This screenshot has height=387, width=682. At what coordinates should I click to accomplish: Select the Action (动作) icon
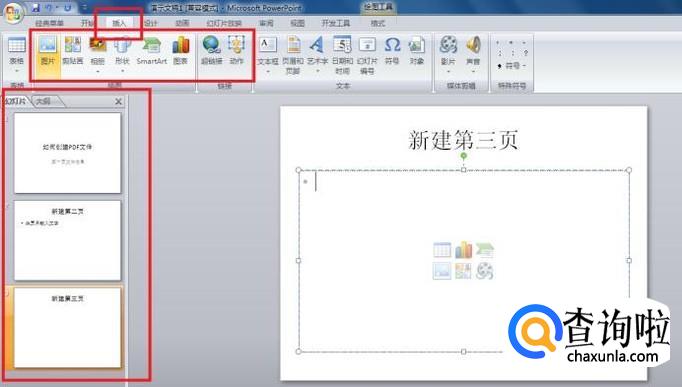point(236,51)
